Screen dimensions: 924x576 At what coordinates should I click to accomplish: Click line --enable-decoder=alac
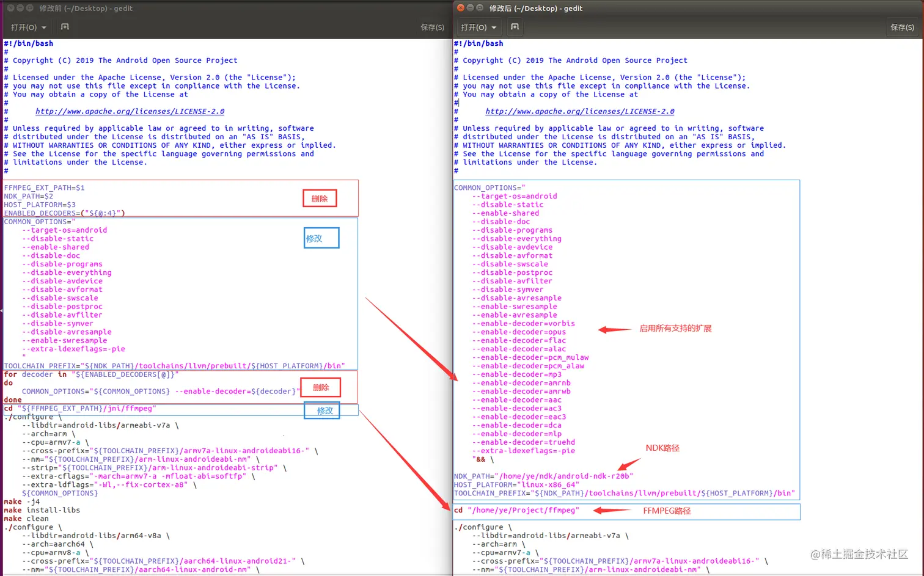coord(519,349)
